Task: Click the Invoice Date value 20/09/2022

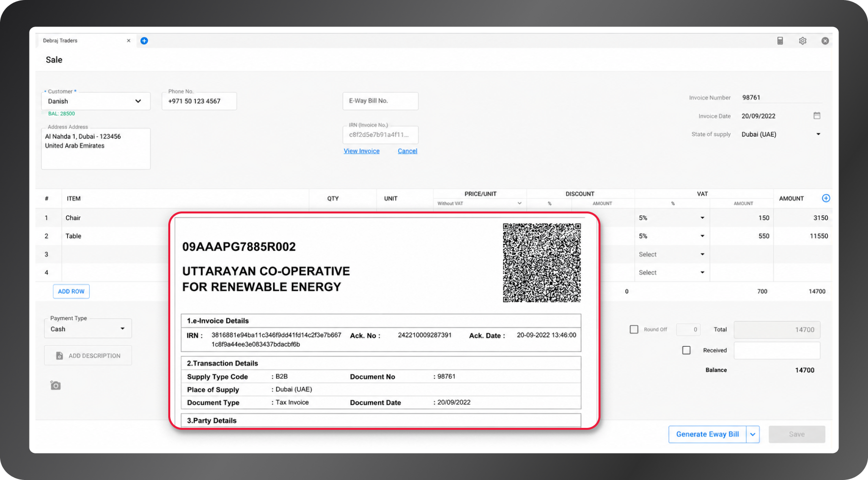Action: click(758, 116)
